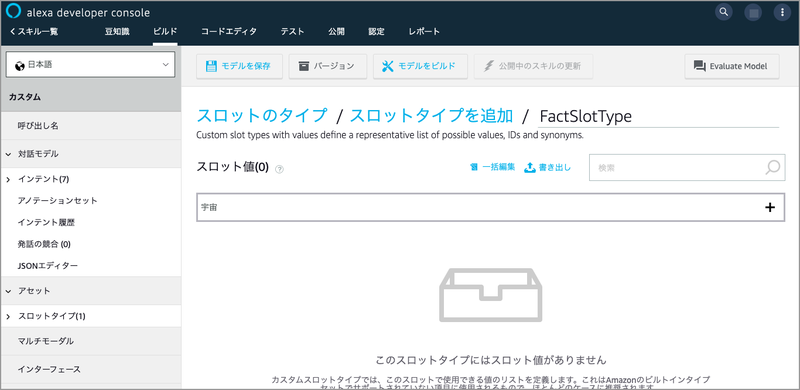Click the 書き出し export link
The width and height of the screenshot is (800, 390).
(547, 167)
